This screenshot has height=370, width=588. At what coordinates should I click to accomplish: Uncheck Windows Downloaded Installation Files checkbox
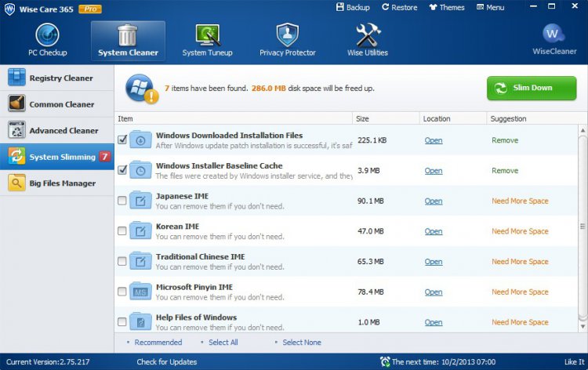click(x=122, y=140)
